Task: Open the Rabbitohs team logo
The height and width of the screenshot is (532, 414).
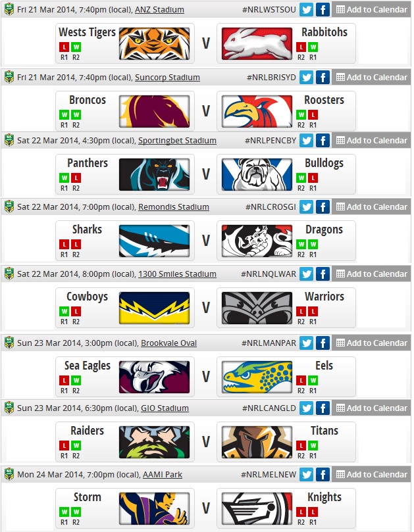Action: [x=257, y=43]
